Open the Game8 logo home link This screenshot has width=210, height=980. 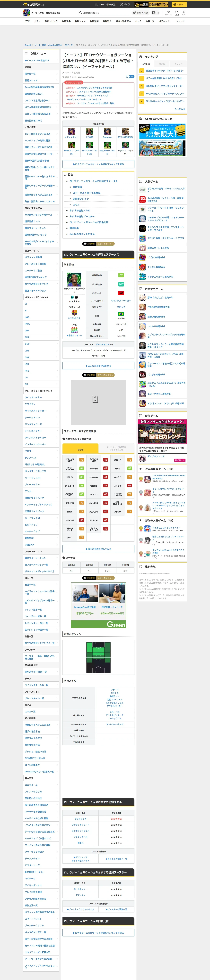tap(33, 5)
